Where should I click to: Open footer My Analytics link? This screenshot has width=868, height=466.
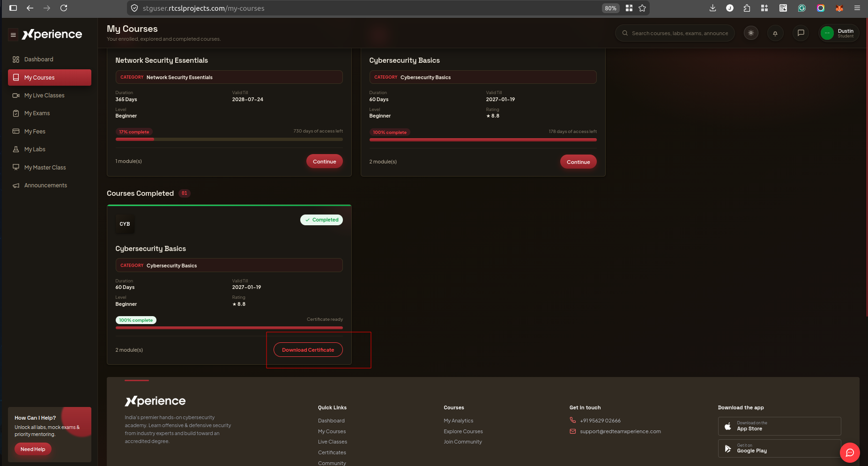tap(459, 421)
